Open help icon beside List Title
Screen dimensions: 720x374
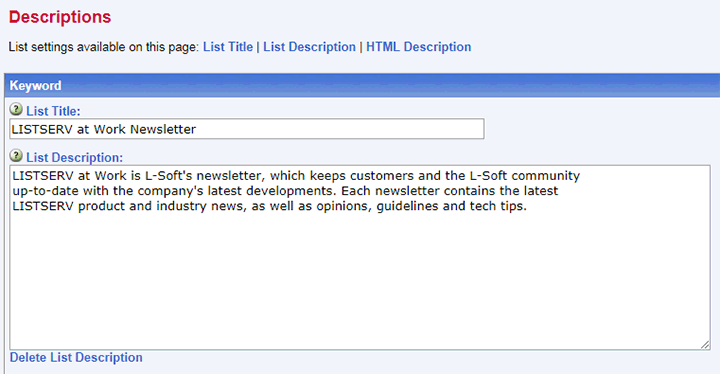16,109
